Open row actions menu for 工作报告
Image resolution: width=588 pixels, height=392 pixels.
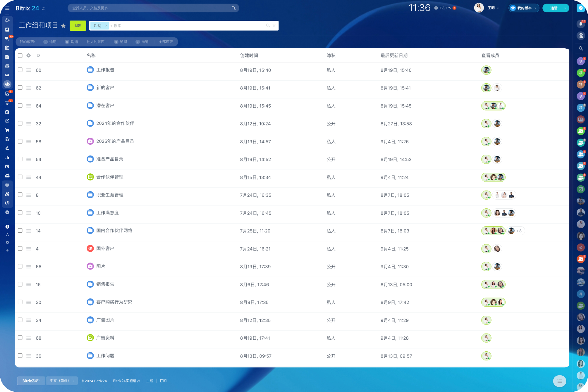click(x=29, y=70)
